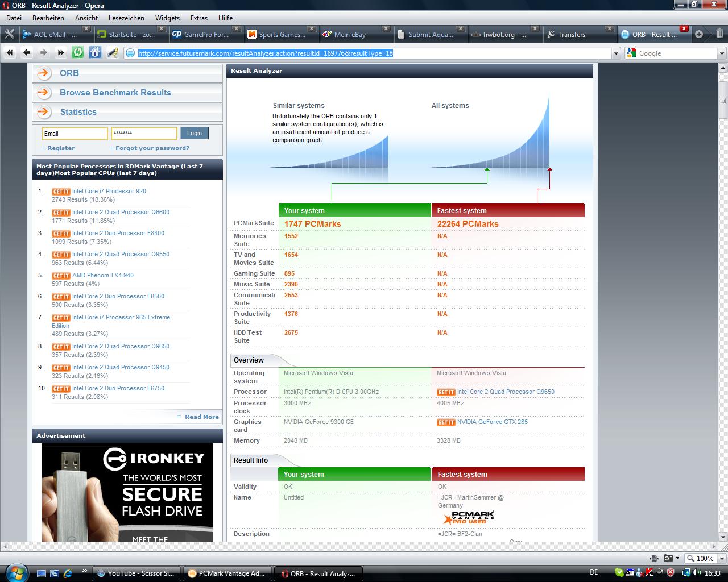The height and width of the screenshot is (582, 728).
Task: Click the Show Desktop quick launch icon
Action: coord(41,573)
